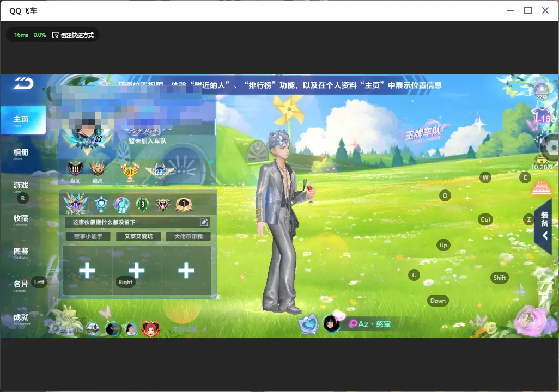
Task: Open the red-haired visitor avatar
Action: coord(151,329)
